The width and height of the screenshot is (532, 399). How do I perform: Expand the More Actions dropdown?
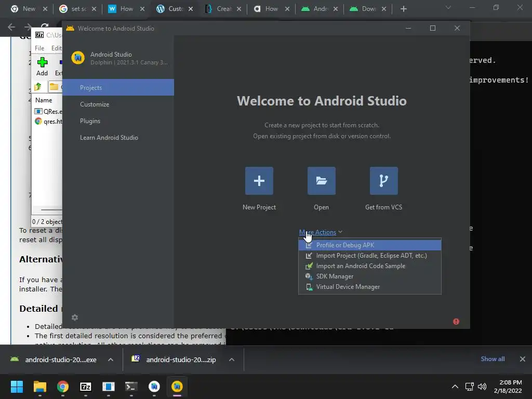[x=321, y=232]
